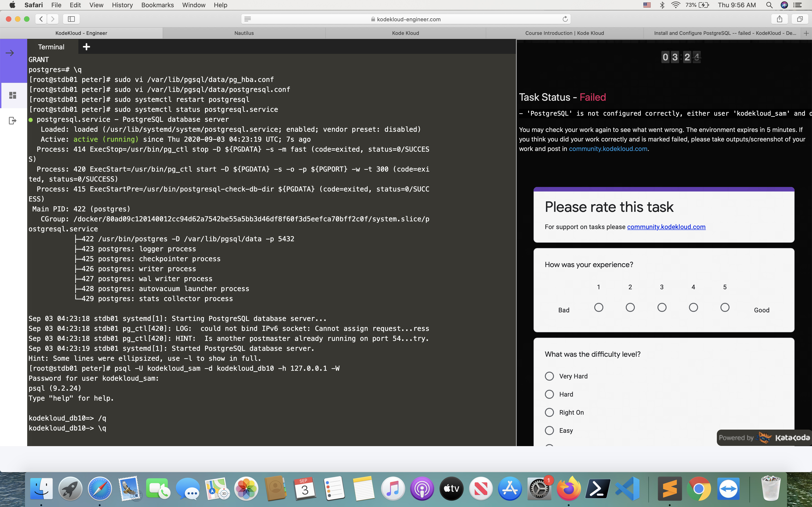The width and height of the screenshot is (812, 507).
Task: Click community.kodekloud.com support link in rating form
Action: point(666,227)
